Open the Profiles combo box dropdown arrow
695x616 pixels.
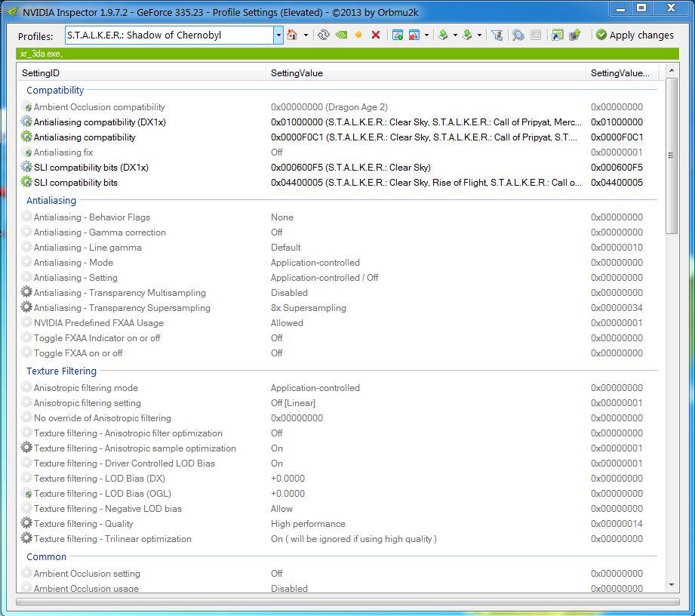pyautogui.click(x=278, y=35)
